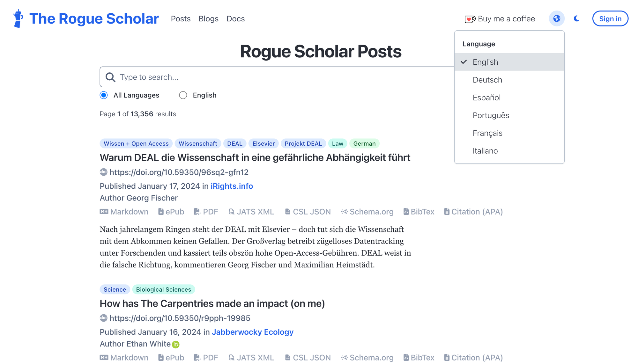
Task: Select the English radio button filter
Action: (183, 95)
